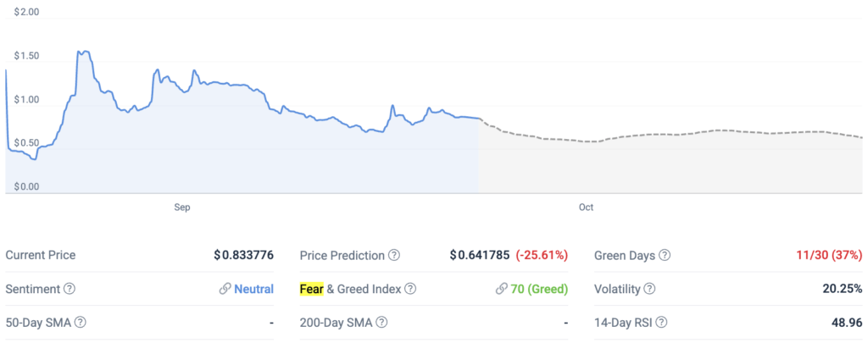868x343 pixels.
Task: Click the Oct label on the chart axis
Action: [x=586, y=207]
